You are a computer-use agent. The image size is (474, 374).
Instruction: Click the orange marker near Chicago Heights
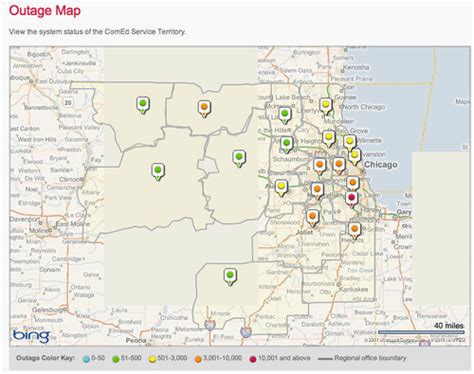[x=355, y=231]
